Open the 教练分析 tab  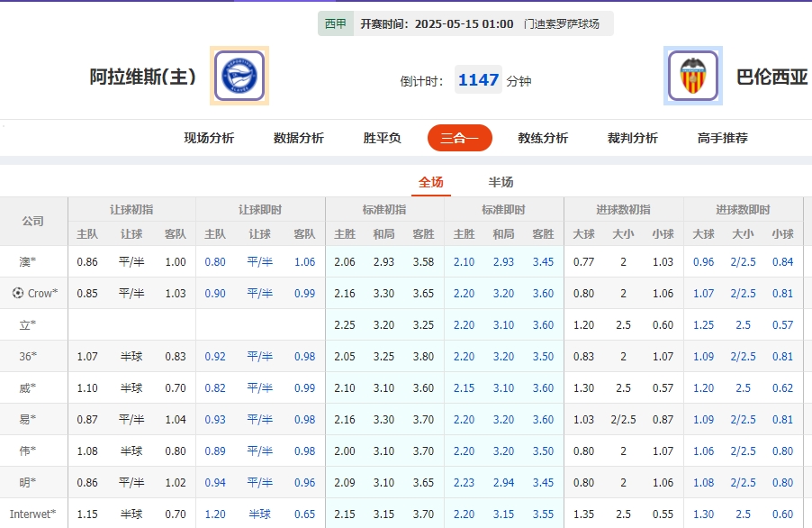click(543, 139)
